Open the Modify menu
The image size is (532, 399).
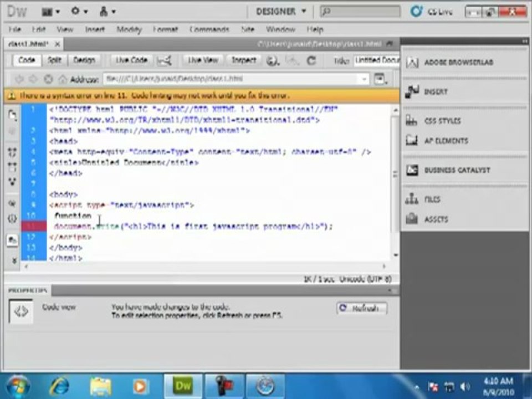tap(129, 29)
